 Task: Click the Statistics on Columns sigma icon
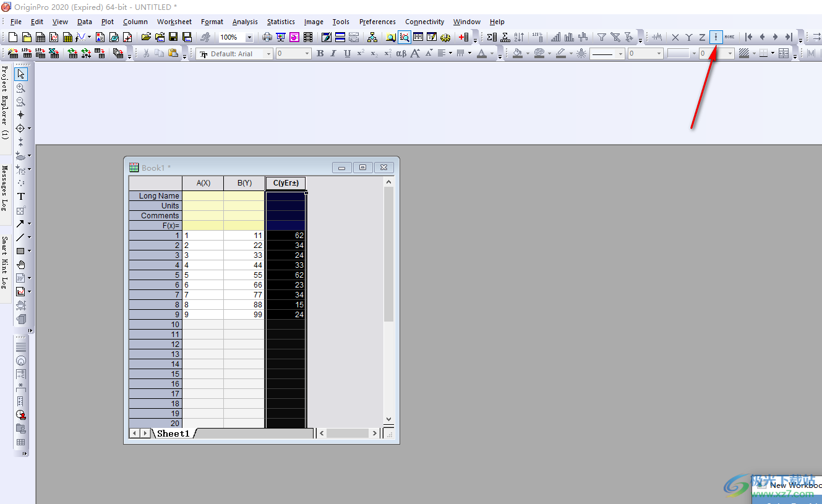click(492, 37)
